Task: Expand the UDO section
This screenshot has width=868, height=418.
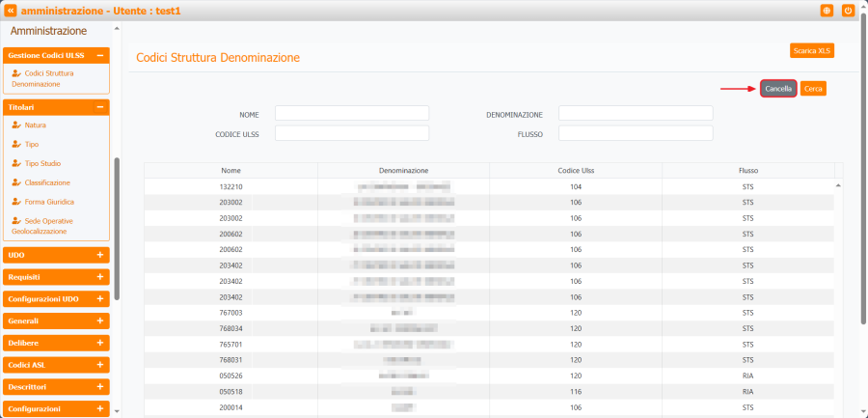Action: click(x=99, y=255)
